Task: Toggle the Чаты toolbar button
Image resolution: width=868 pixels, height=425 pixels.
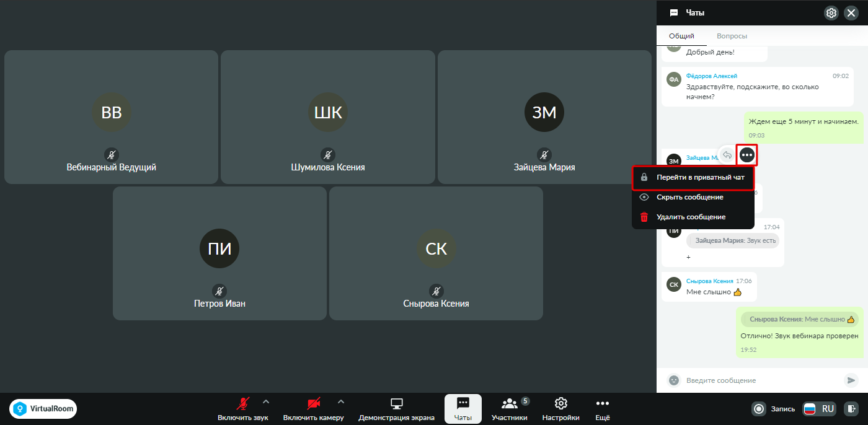Action: (x=463, y=409)
